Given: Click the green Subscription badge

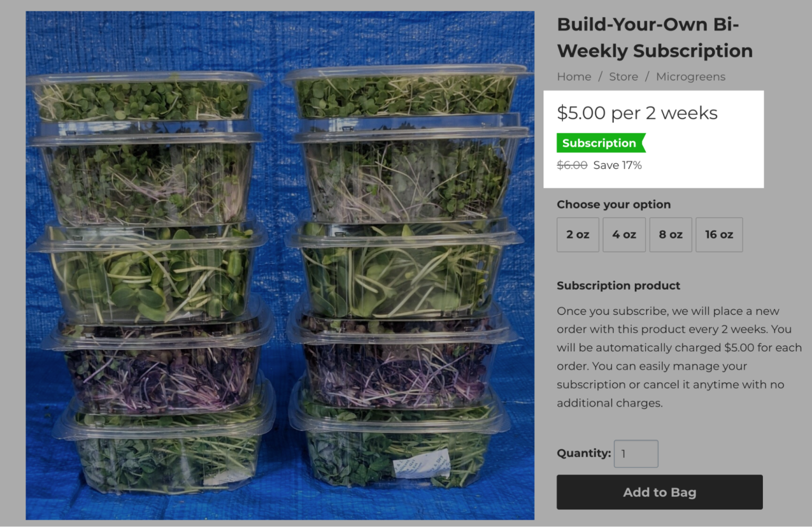Looking at the screenshot, I should pos(600,143).
